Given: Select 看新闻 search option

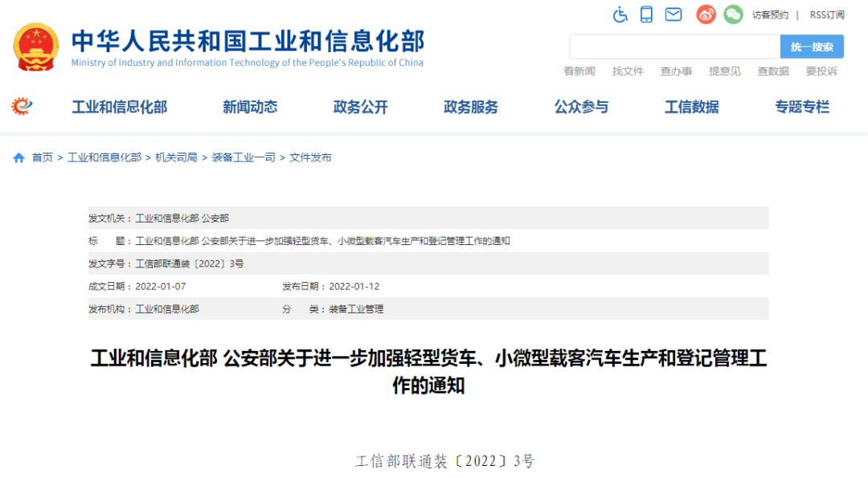Looking at the screenshot, I should coord(579,71).
